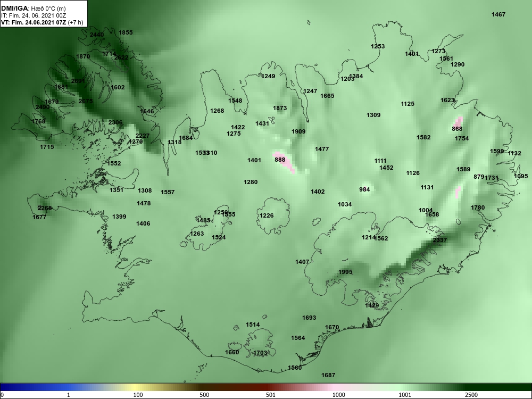
Task: Click the 2675 height value
Action: [86, 101]
